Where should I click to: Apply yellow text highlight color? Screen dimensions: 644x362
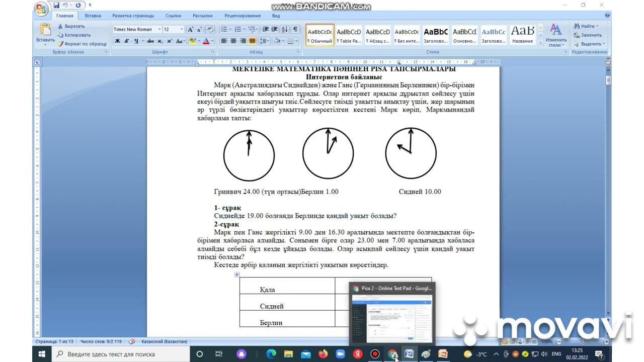192,41
